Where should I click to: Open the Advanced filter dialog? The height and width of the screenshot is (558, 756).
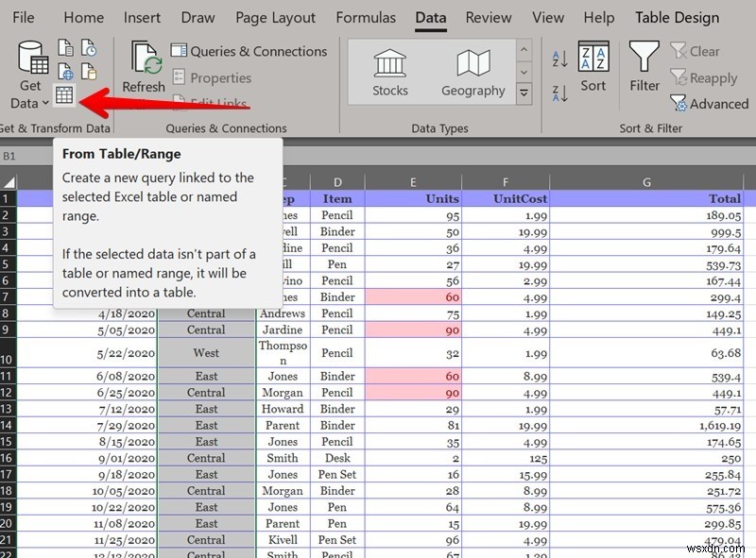pyautogui.click(x=708, y=104)
